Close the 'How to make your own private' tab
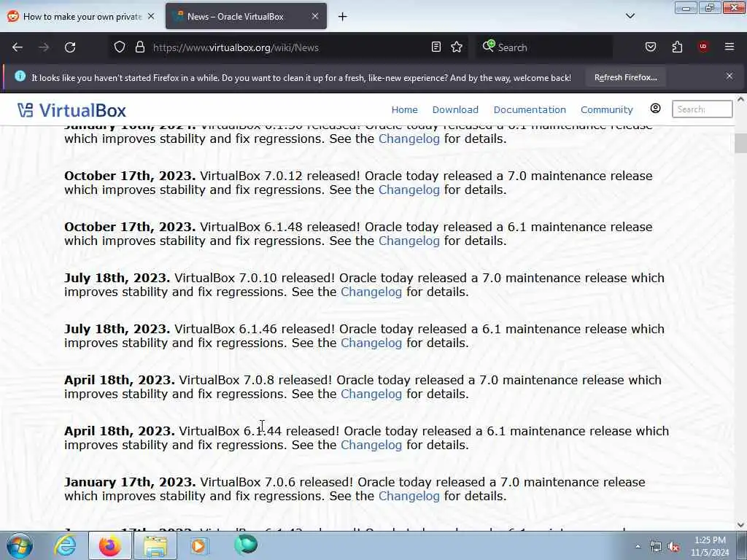This screenshot has width=747, height=560. click(x=151, y=16)
